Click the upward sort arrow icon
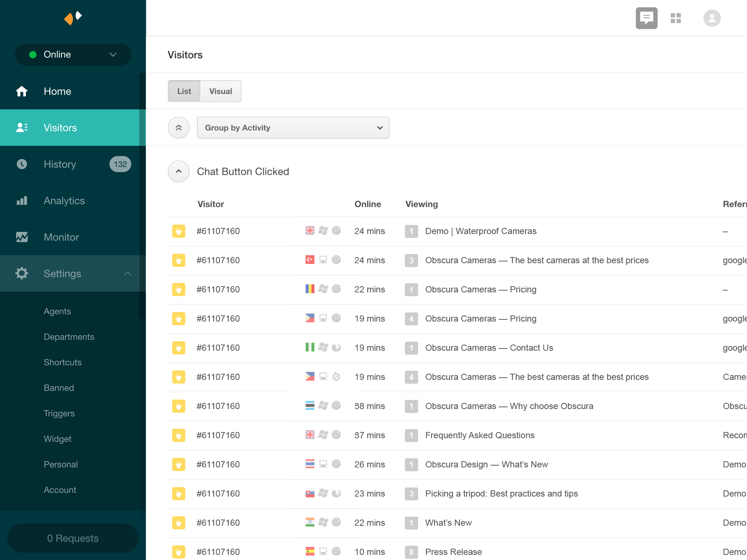 pyautogui.click(x=179, y=128)
